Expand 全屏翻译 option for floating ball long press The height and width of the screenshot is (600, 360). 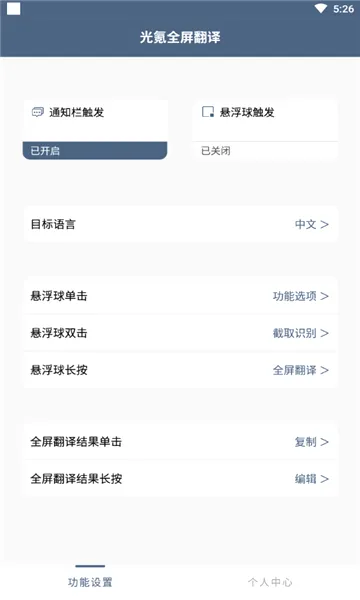pyautogui.click(x=301, y=370)
